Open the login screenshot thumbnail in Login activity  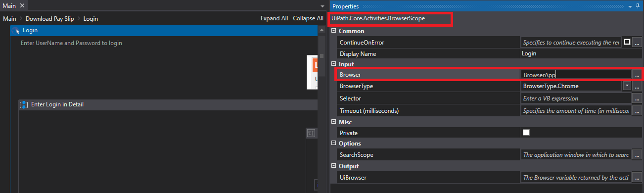312,72
